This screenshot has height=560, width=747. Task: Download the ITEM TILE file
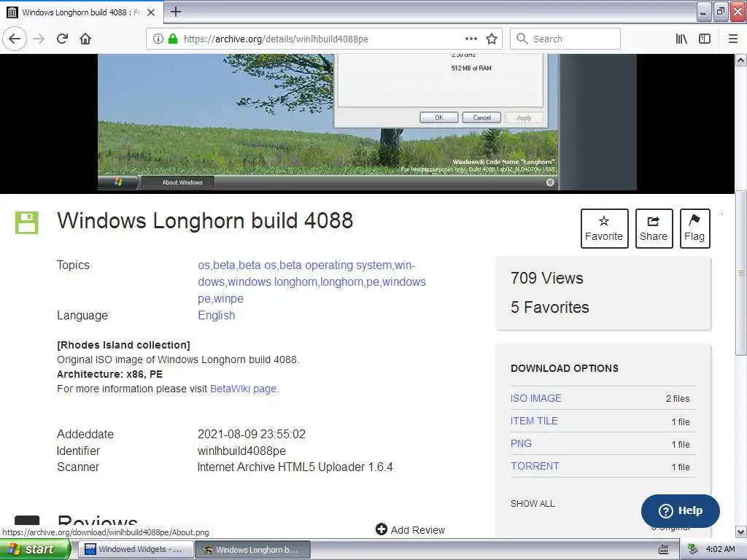click(x=534, y=421)
